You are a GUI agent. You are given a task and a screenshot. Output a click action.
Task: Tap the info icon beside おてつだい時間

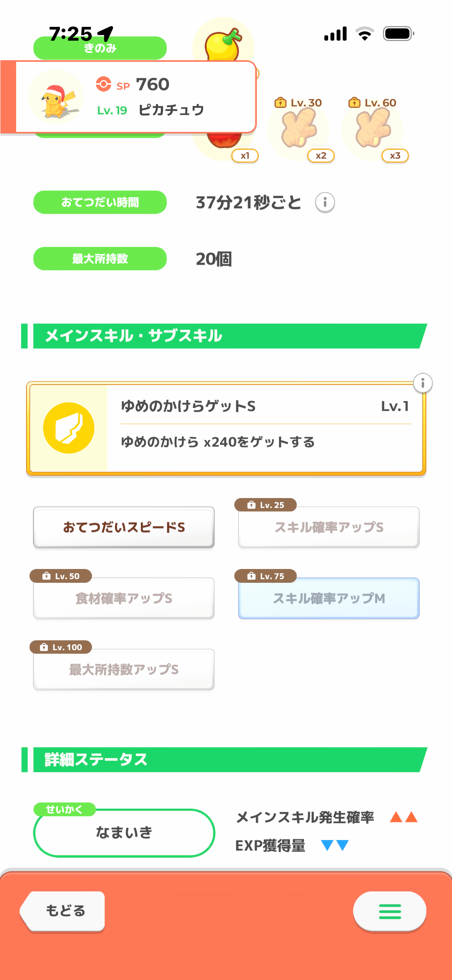pos(325,202)
